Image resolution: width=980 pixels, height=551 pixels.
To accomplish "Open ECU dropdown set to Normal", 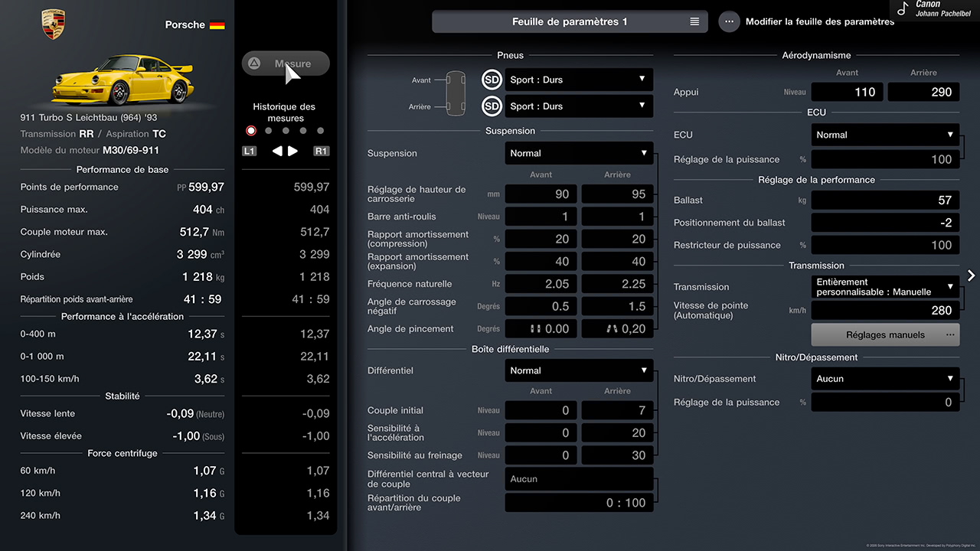I will (x=886, y=135).
